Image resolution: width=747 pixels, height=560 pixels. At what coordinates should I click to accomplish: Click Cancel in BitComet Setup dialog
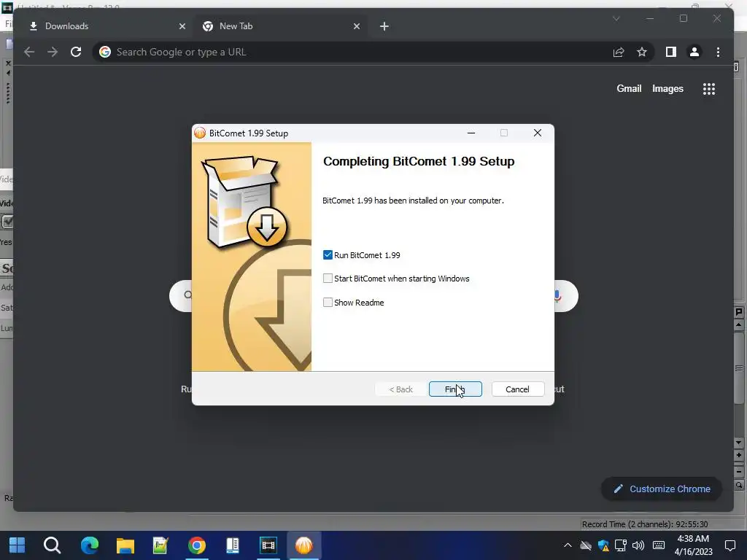517,389
